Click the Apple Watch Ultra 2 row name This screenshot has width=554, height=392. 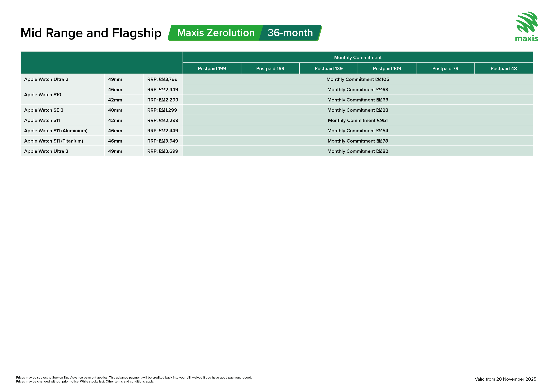46,79
